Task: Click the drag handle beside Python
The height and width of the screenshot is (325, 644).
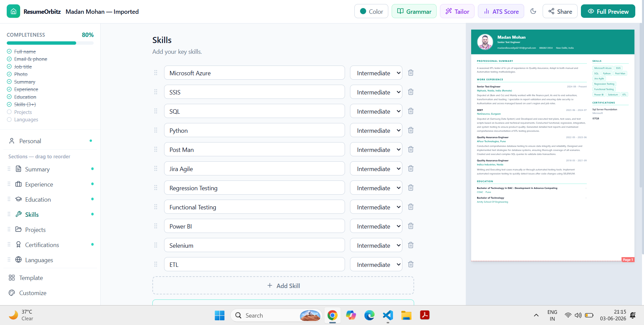Action: [156, 130]
